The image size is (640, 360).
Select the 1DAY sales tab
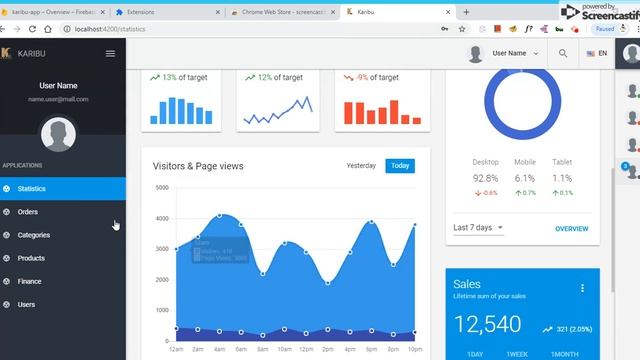click(475, 354)
